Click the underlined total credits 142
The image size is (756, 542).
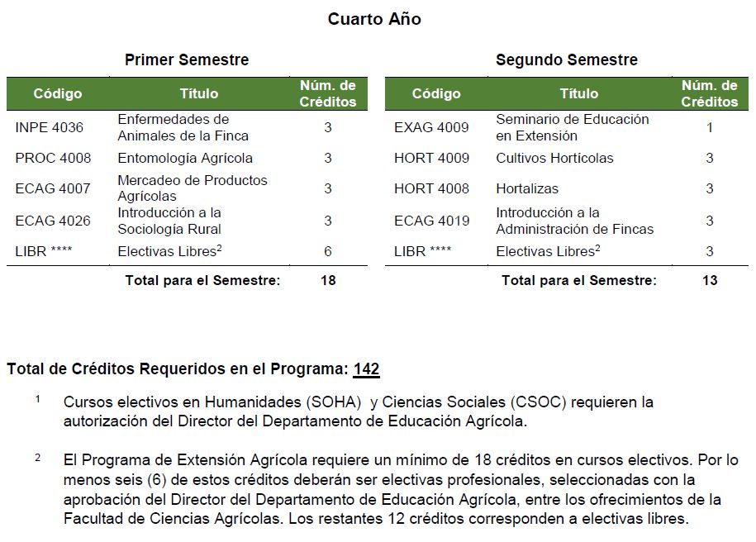[366, 368]
